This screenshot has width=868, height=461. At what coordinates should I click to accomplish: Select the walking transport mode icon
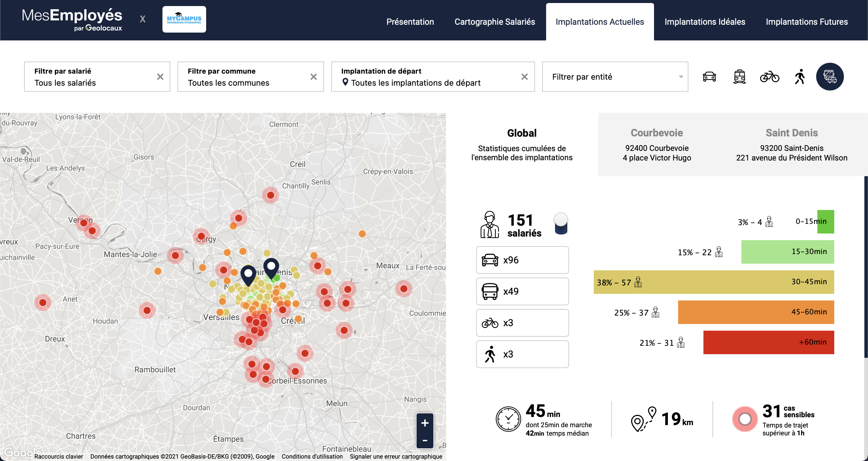800,77
